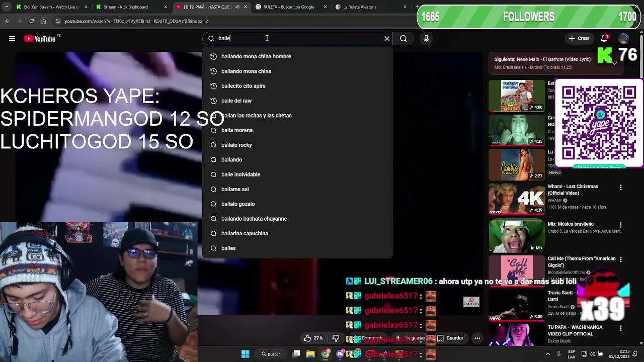
Task: Close the RULETA Google tab
Action: (x=325, y=7)
